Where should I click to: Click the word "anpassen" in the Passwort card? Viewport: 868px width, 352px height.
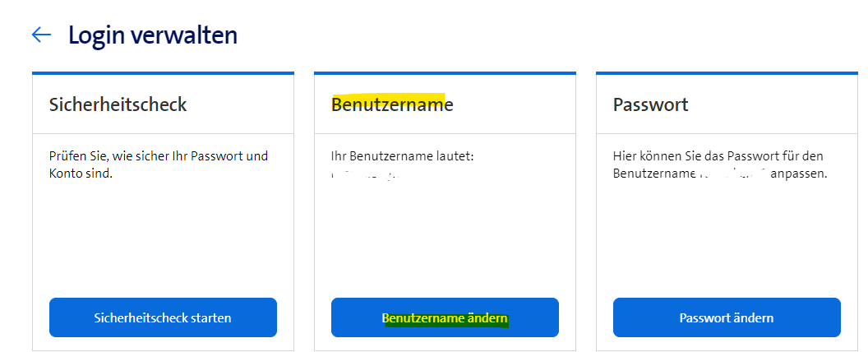coord(800,174)
